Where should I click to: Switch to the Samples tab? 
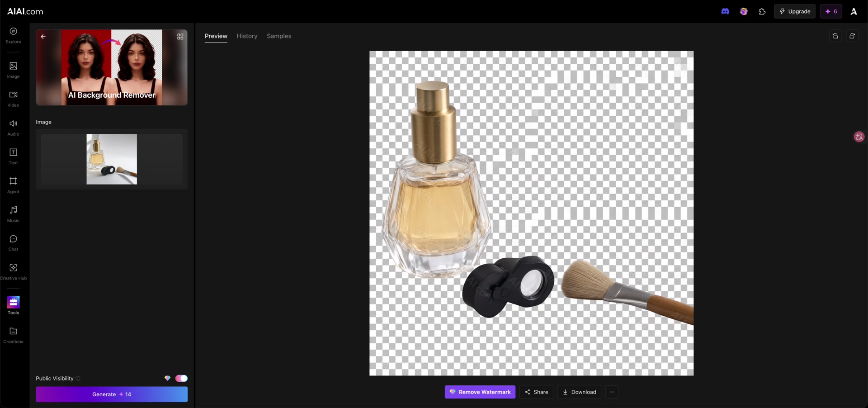[279, 36]
